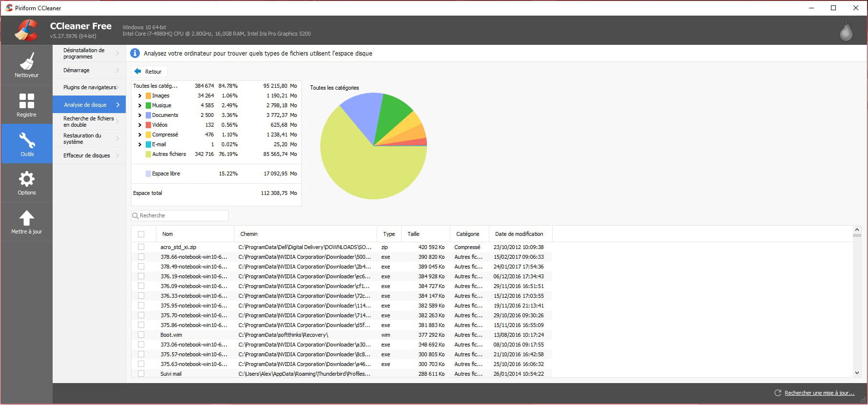Viewport: 868px width, 405px height.
Task: Go back with the Retour button
Action: [x=149, y=71]
